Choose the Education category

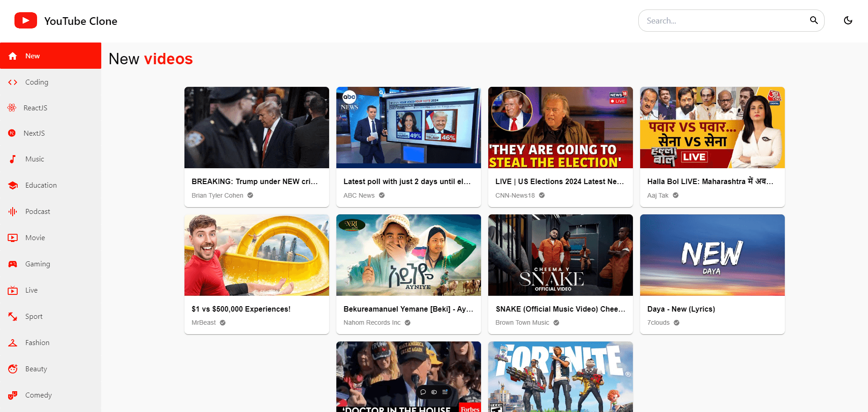pos(51,185)
